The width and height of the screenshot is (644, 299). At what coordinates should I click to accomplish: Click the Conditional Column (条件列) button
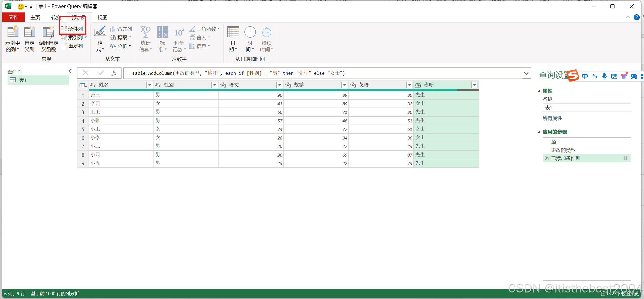tap(72, 29)
